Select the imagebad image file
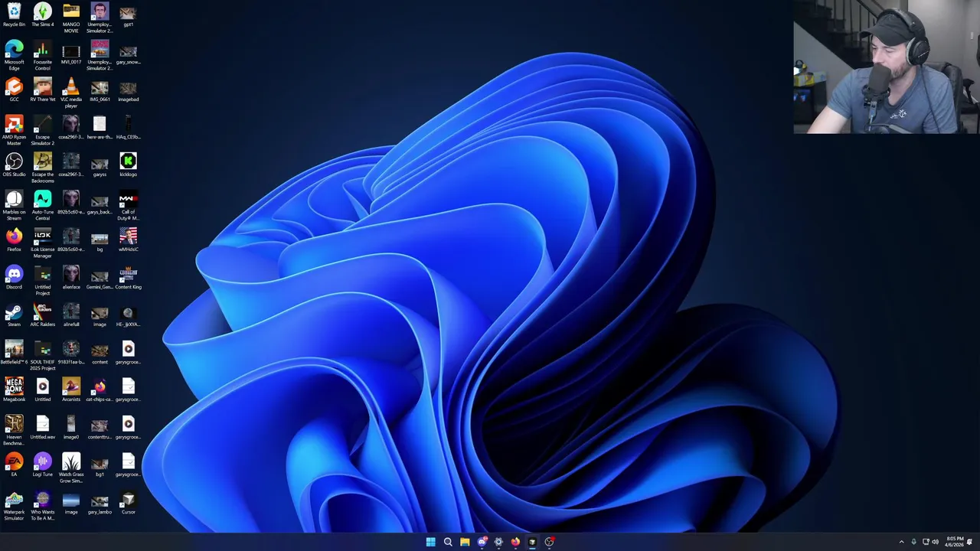This screenshot has width=980, height=551. point(128,90)
